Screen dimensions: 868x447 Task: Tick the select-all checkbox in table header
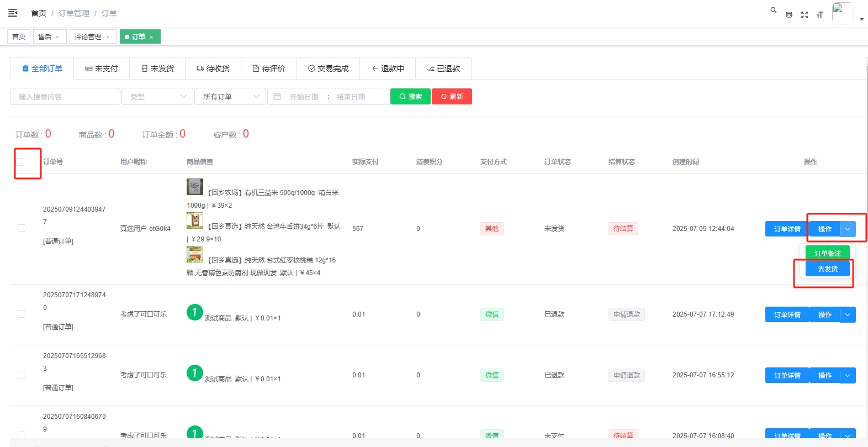point(20,162)
